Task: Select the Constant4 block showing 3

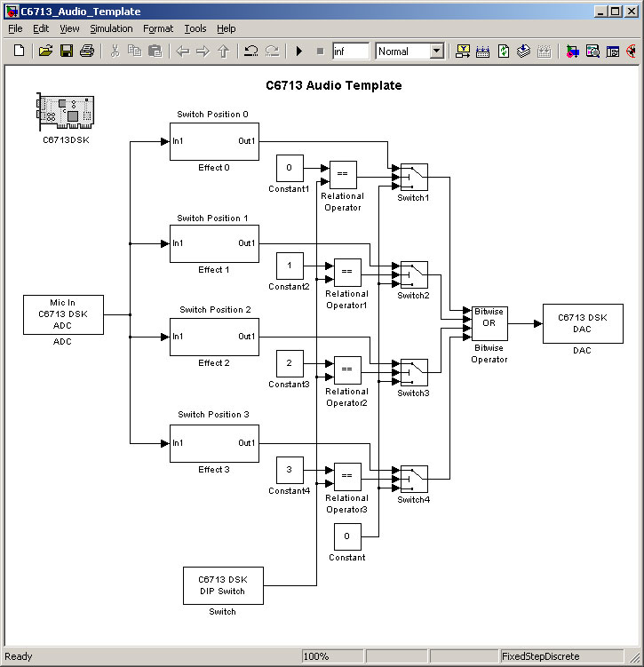Action: [x=290, y=470]
